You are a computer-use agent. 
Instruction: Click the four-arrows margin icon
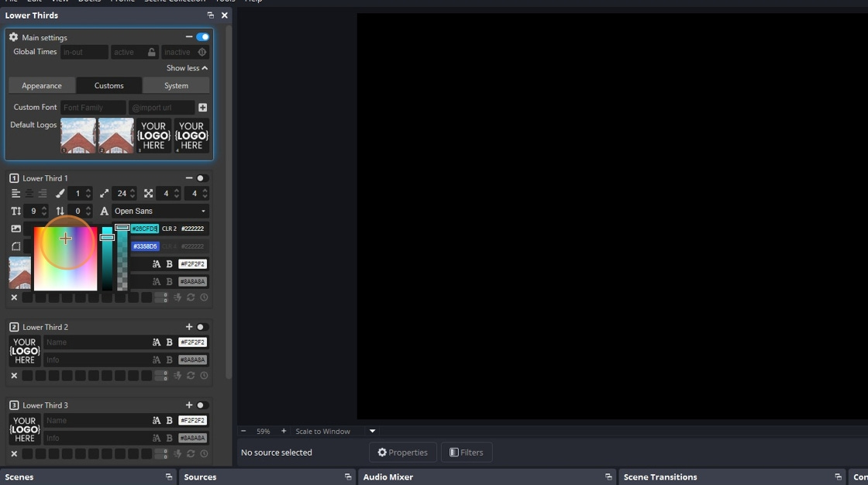click(148, 193)
